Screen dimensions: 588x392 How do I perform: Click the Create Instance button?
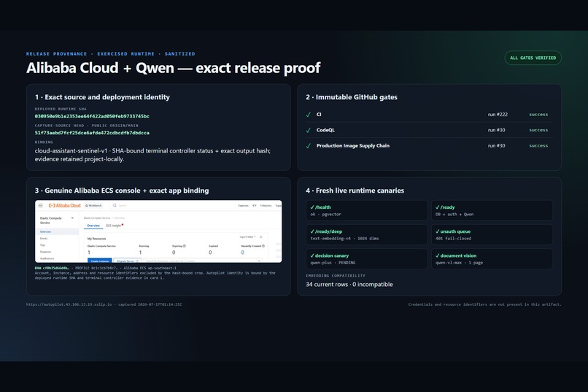tap(100, 261)
